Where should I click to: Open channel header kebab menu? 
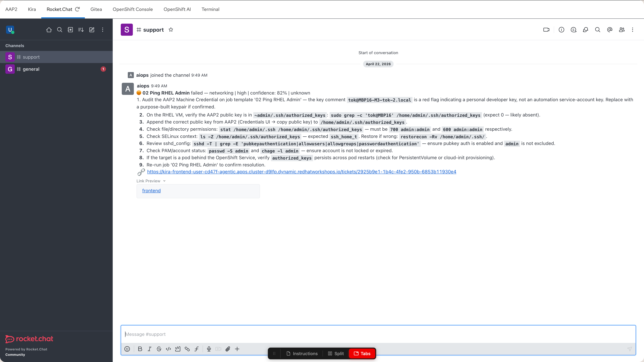pos(632,30)
